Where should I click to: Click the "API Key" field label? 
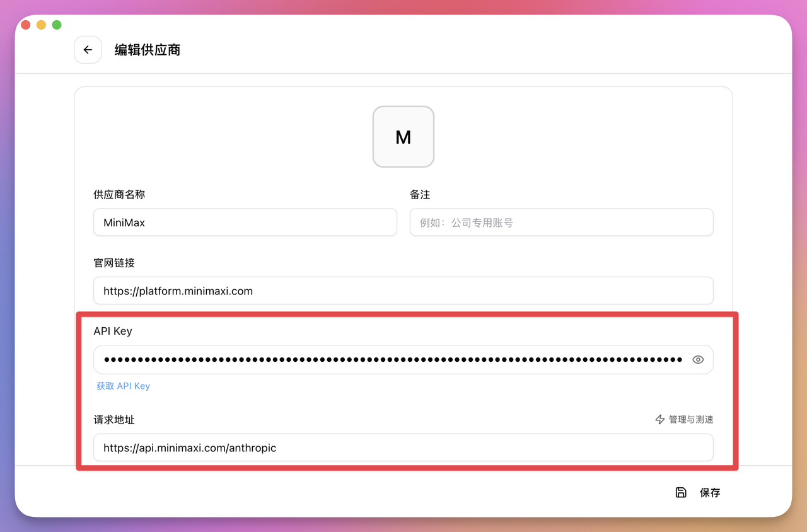coord(113,331)
